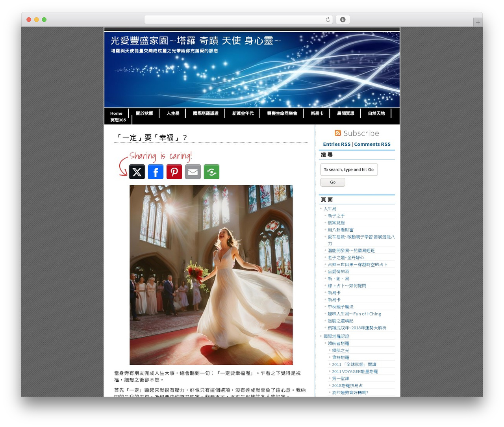Open 國際塔羅認證 in the sidebar pages list
The width and height of the screenshot is (504, 427).
click(x=336, y=336)
